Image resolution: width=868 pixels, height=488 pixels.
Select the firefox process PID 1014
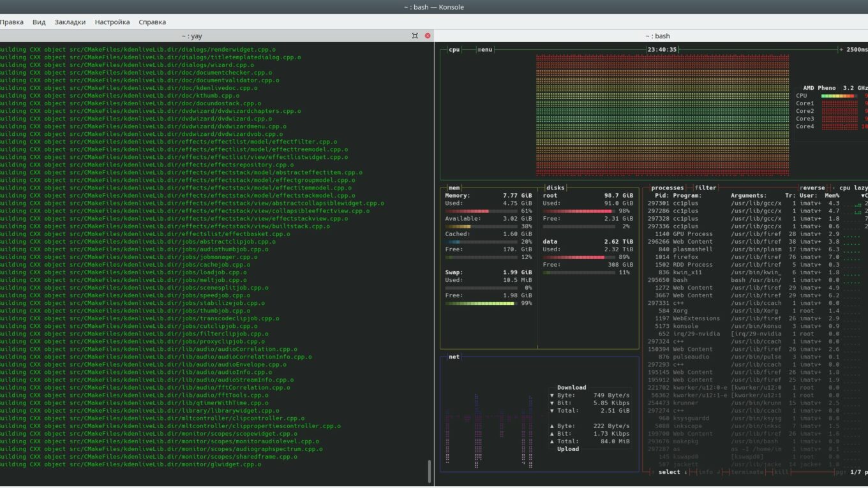pyautogui.click(x=757, y=257)
